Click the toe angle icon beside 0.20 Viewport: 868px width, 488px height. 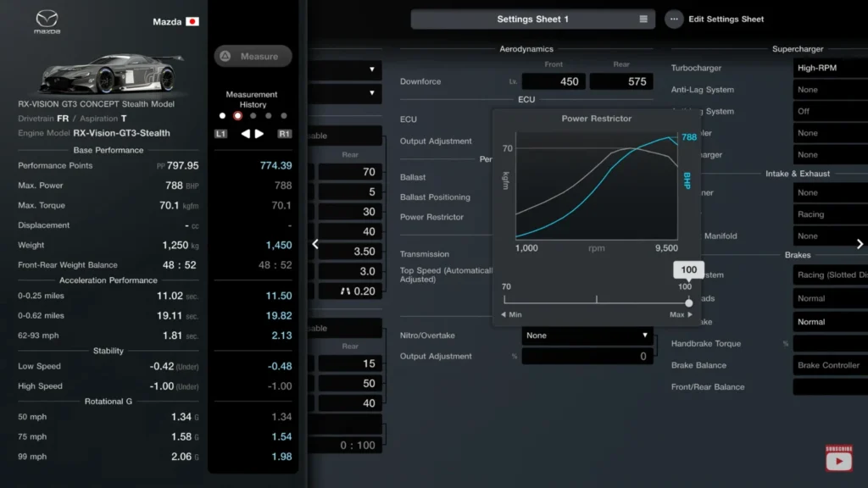tap(346, 291)
